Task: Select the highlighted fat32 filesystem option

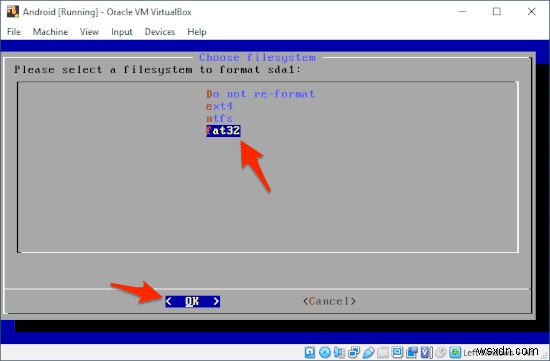Action: pos(223,131)
